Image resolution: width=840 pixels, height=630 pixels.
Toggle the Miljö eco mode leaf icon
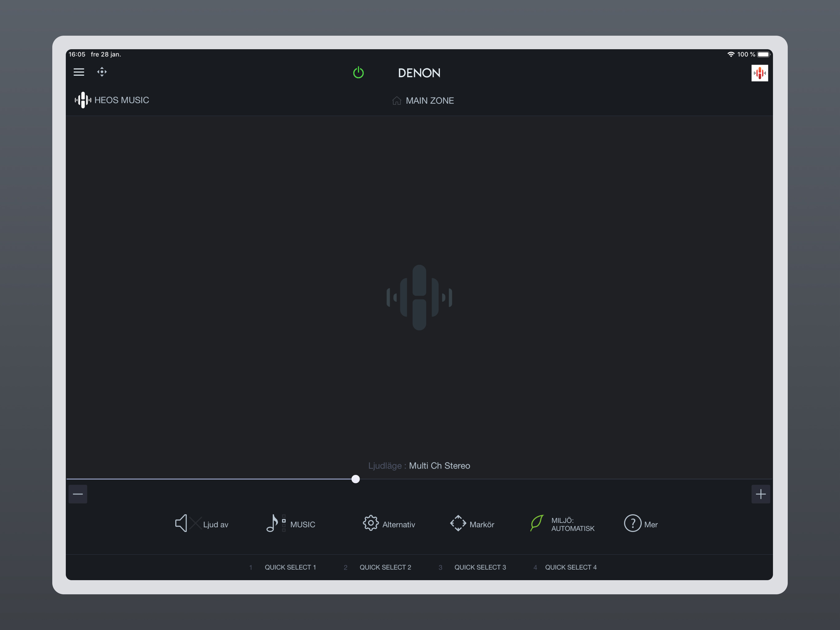coord(537,523)
